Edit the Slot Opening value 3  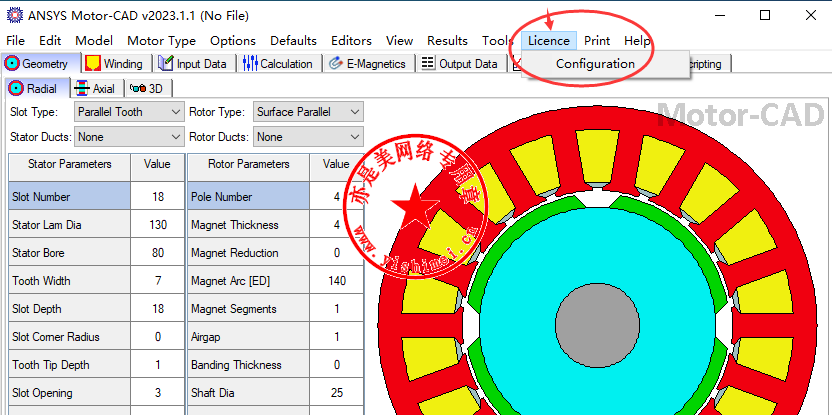(158, 393)
